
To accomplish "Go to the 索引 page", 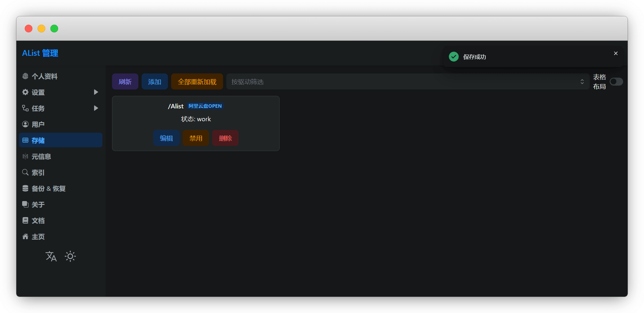I will (61, 172).
